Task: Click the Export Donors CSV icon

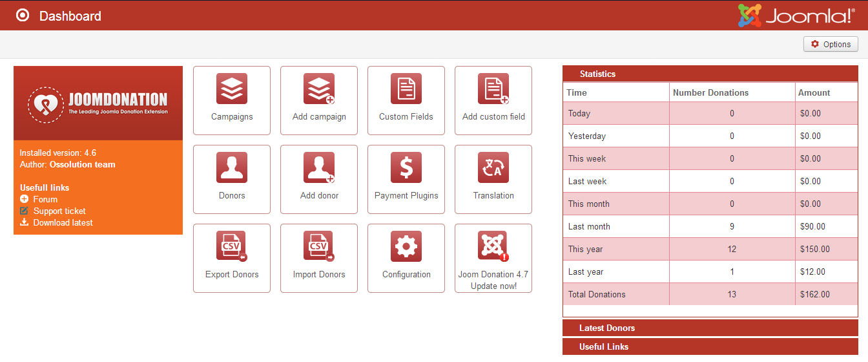Action: click(232, 247)
